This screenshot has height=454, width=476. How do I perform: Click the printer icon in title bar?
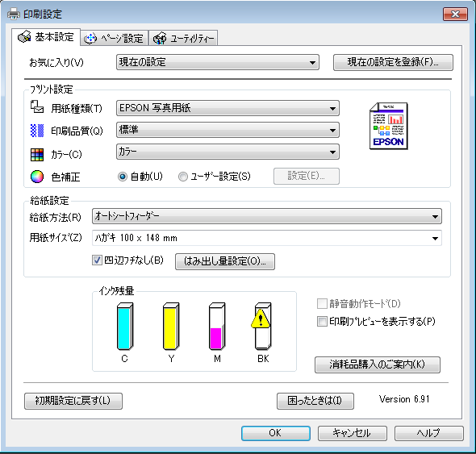point(14,14)
